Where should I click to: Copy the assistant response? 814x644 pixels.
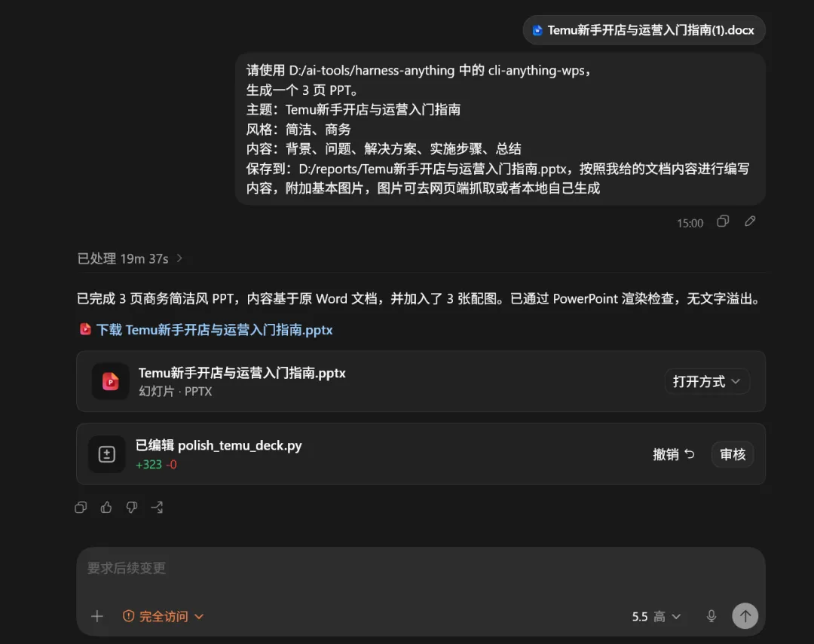point(81,507)
